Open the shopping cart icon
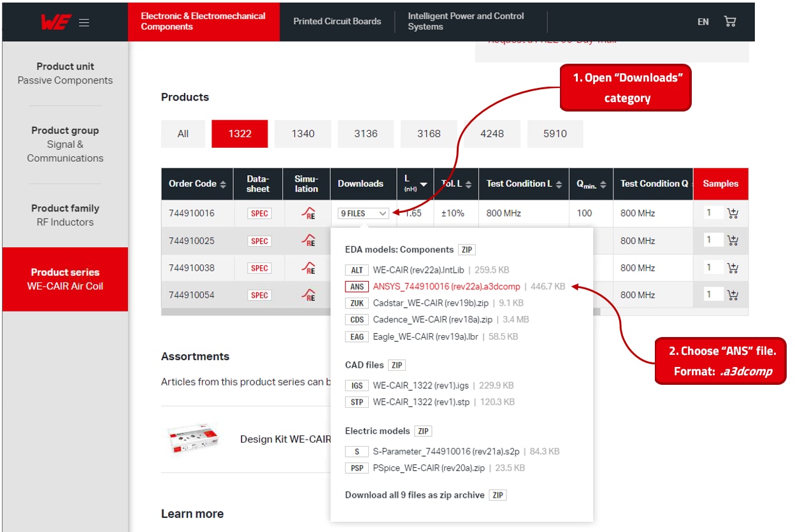 [x=730, y=21]
